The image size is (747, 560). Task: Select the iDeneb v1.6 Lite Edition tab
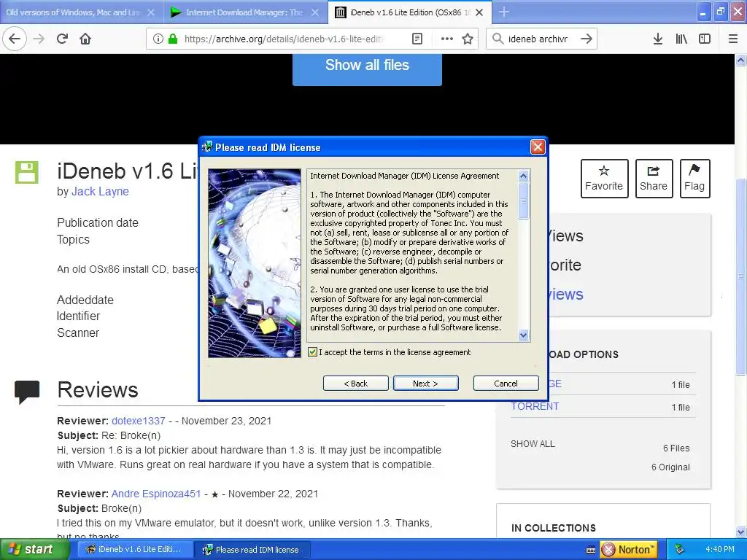point(410,12)
